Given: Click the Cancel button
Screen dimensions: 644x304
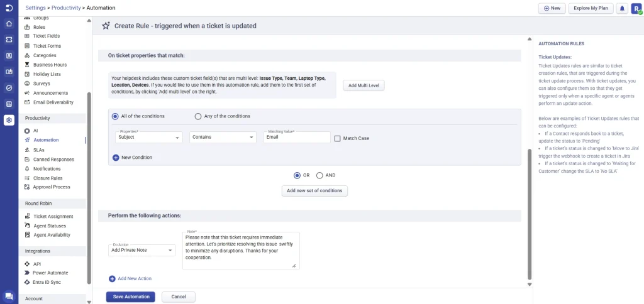Looking at the screenshot, I should 179,296.
